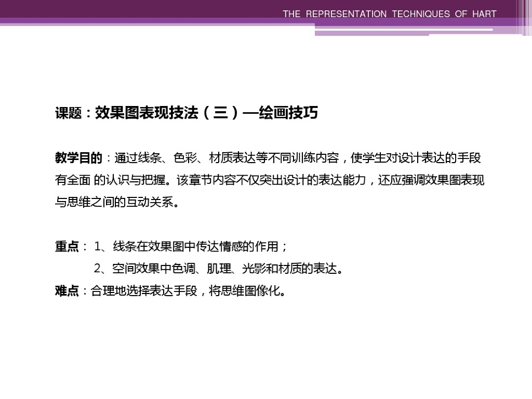The width and height of the screenshot is (532, 399).
Task: Click the bold label '难点'
Action: [67, 291]
